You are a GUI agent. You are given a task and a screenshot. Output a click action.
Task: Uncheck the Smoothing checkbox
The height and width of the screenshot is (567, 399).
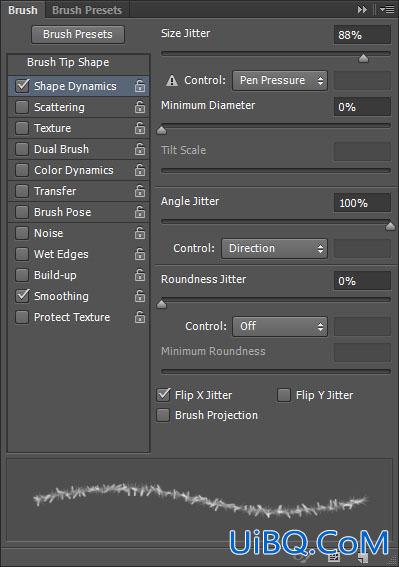click(x=22, y=296)
